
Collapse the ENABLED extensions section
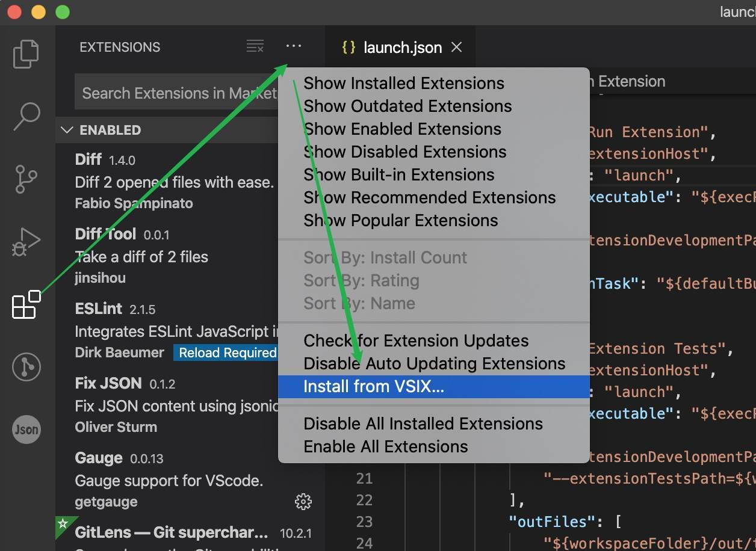click(67, 130)
